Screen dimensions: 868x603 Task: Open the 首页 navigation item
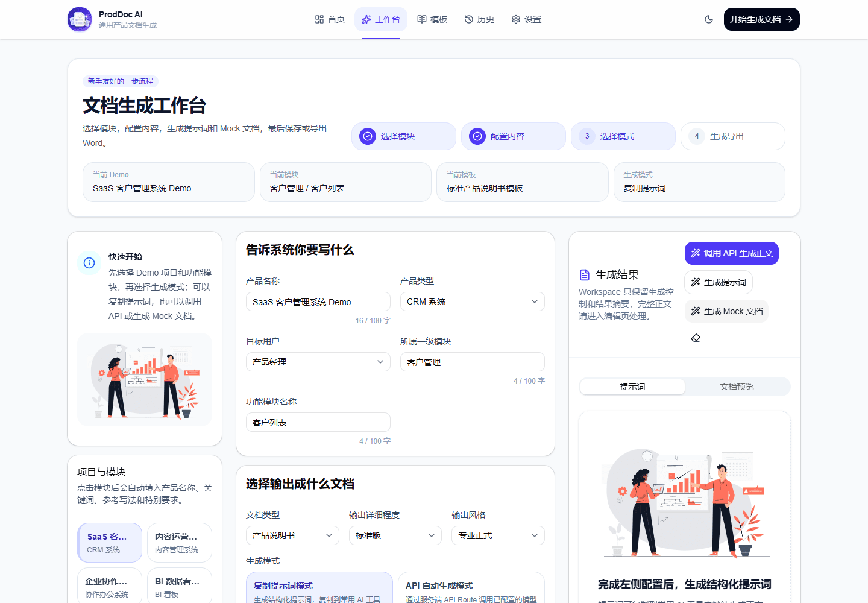tap(330, 19)
